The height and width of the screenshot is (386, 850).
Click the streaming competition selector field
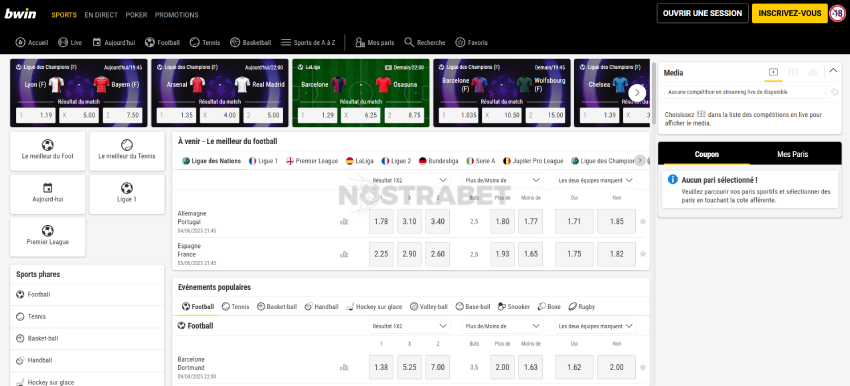pyautogui.click(x=745, y=92)
